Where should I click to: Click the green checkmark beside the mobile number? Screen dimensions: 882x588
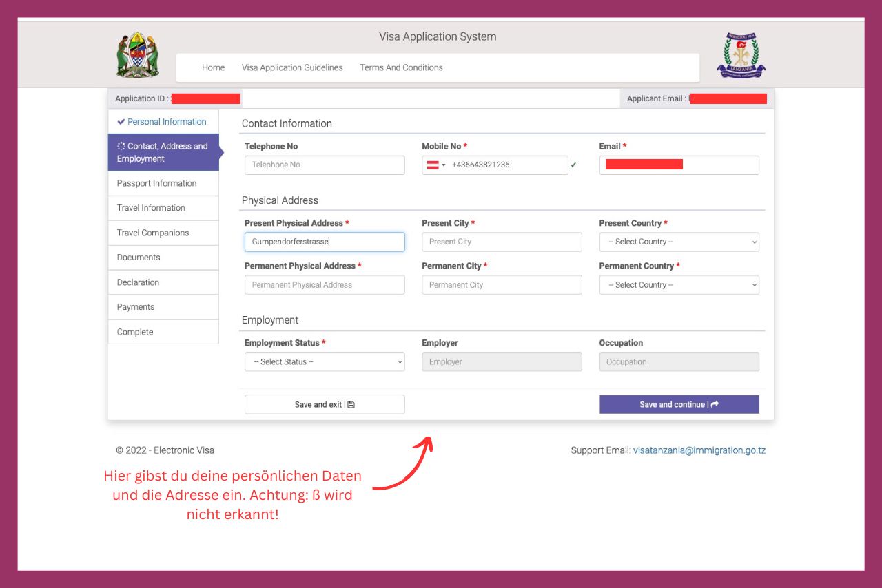tap(573, 165)
